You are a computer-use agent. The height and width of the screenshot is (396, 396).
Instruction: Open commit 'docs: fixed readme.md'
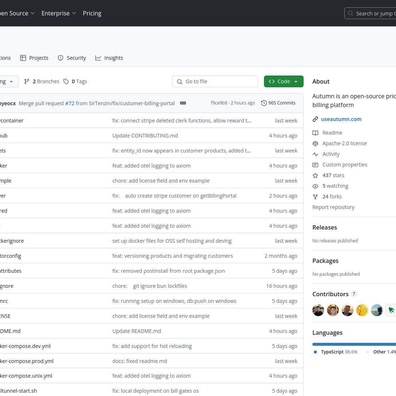pyautogui.click(x=139, y=361)
